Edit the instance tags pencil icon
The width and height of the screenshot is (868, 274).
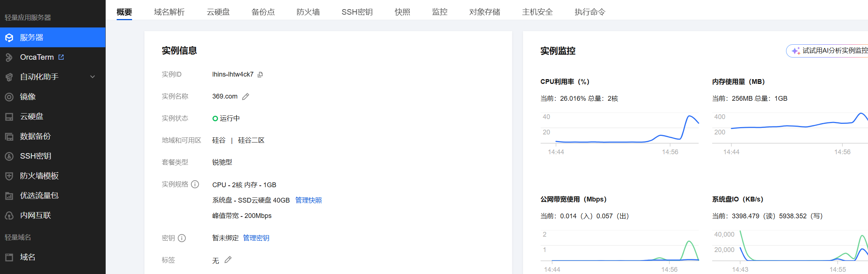(228, 260)
